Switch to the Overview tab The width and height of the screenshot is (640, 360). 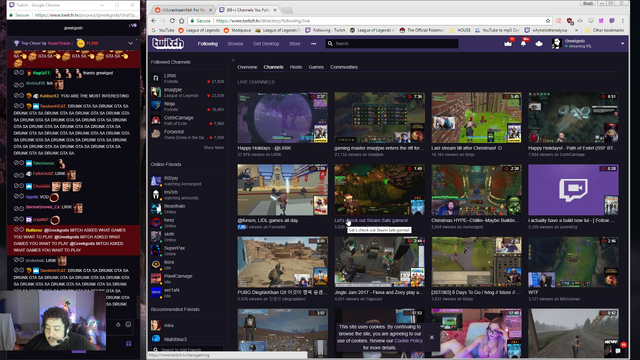247,67
